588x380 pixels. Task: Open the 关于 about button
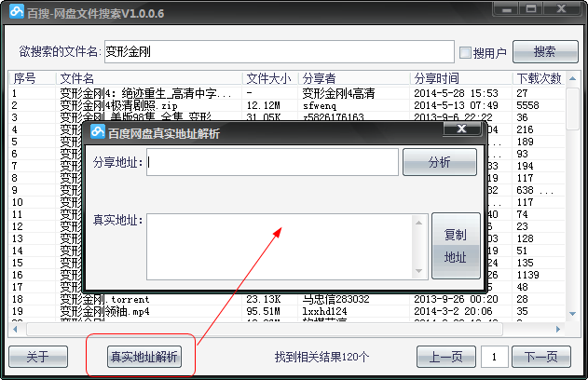[x=38, y=357]
